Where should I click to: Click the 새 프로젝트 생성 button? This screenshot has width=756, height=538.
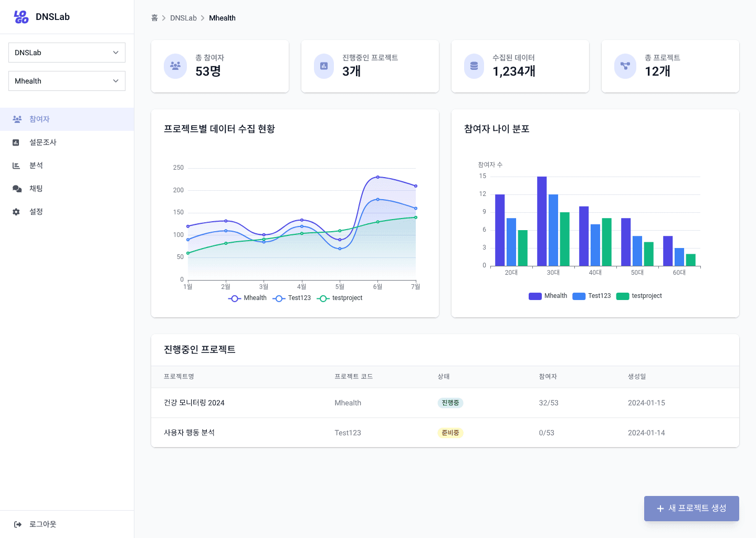691,509
